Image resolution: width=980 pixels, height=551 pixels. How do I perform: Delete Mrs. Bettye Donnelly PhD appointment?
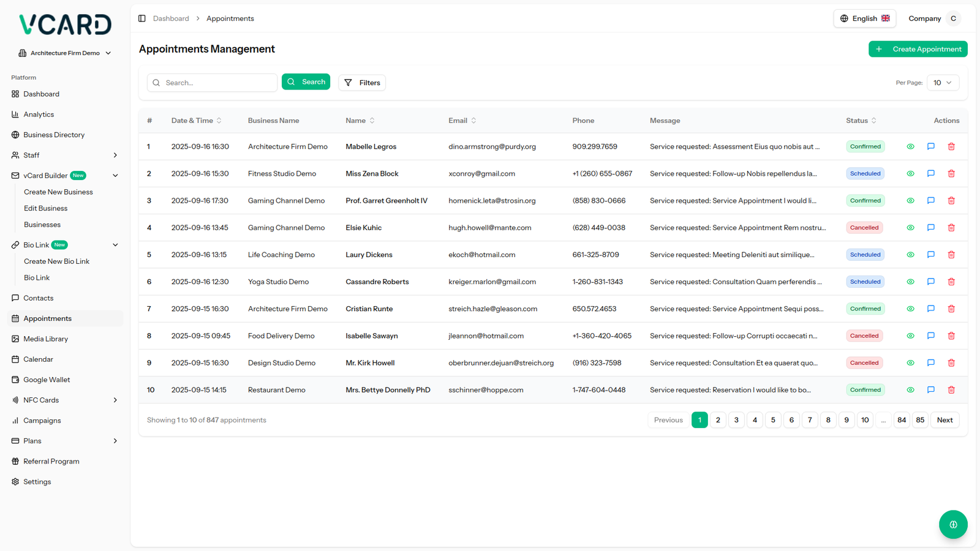(951, 390)
